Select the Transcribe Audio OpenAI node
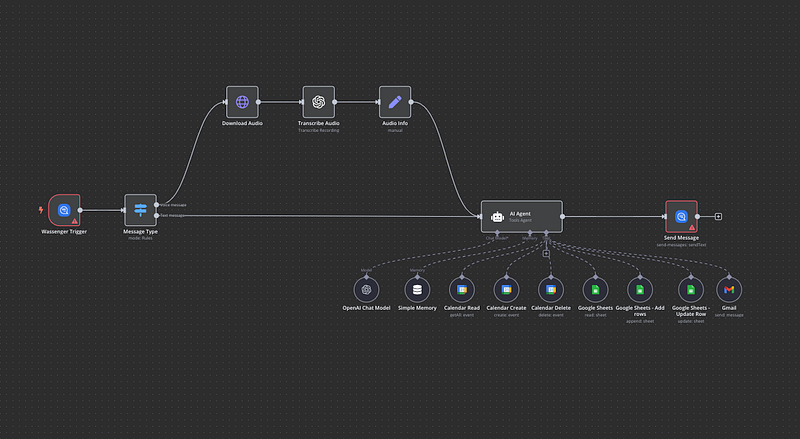The height and width of the screenshot is (439, 800). point(318,101)
